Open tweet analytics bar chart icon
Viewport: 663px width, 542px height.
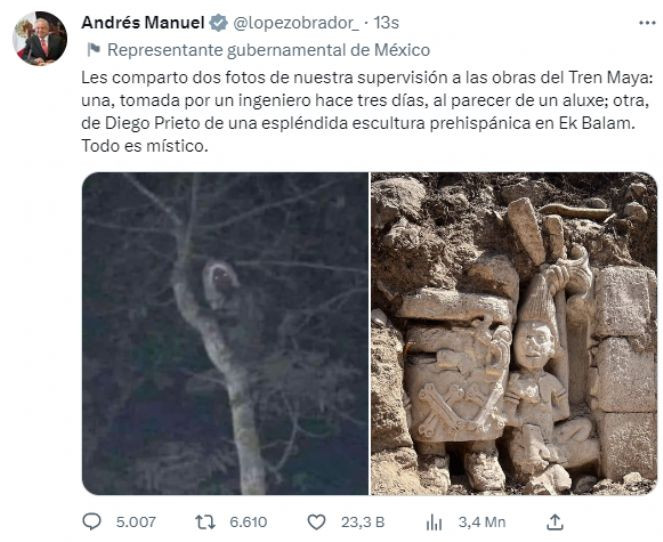point(434,521)
